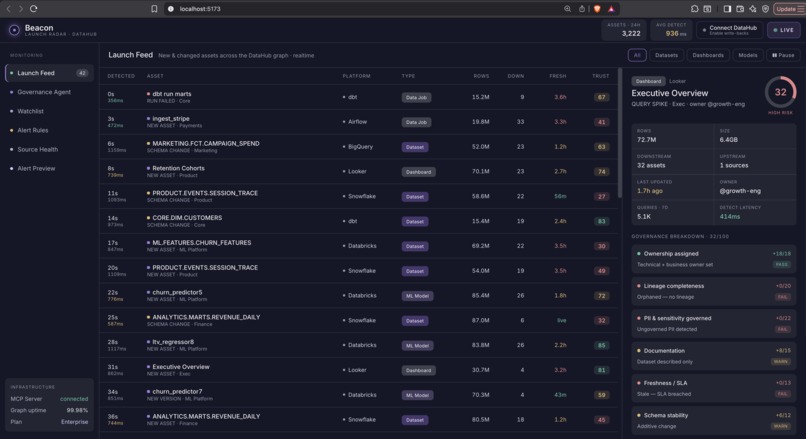Click the feed table vertical scrollbar
The image size is (806, 439).
(620, 133)
